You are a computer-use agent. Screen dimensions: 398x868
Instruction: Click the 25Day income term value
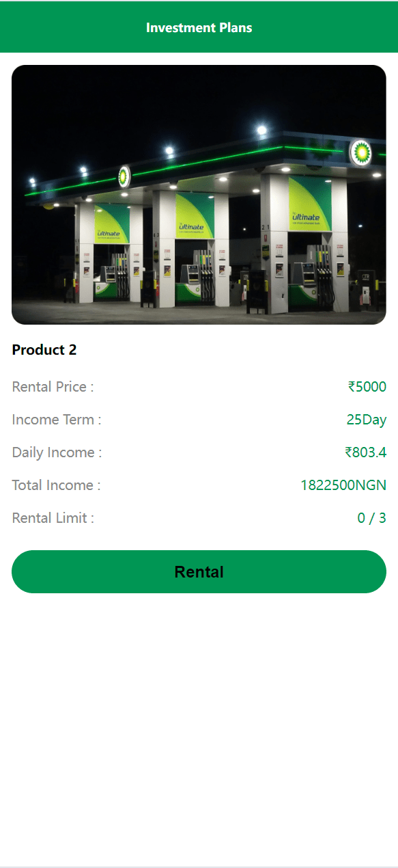click(367, 420)
